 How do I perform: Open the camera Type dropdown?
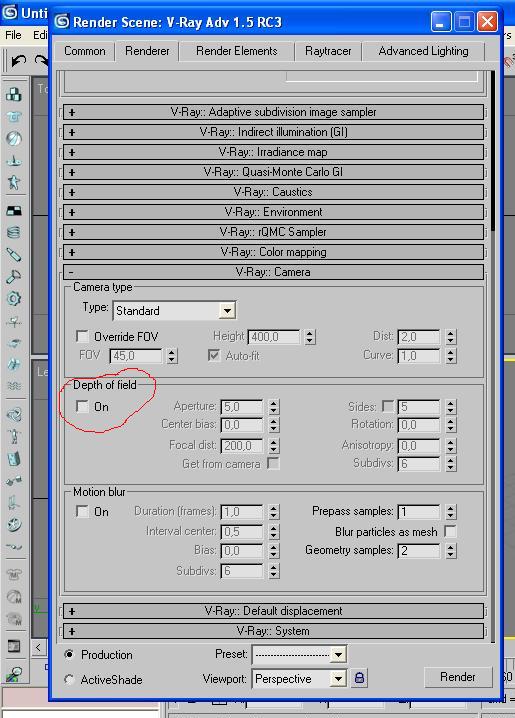point(227,311)
